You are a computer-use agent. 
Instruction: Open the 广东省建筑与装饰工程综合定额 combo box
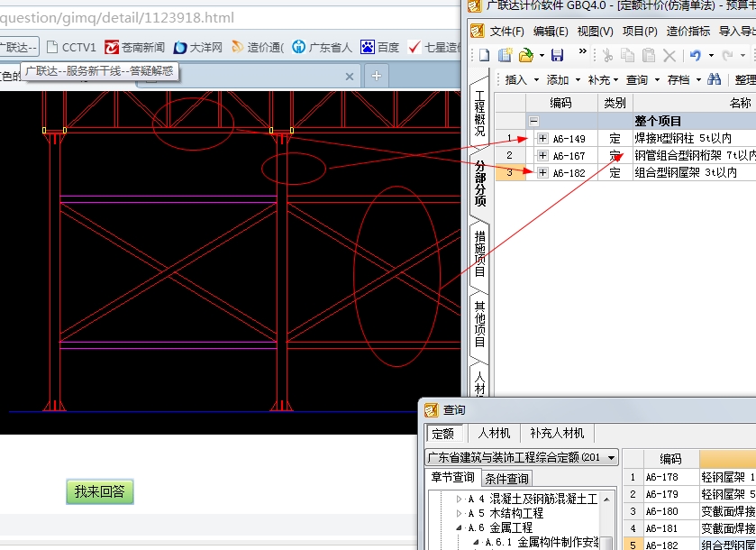pos(522,457)
